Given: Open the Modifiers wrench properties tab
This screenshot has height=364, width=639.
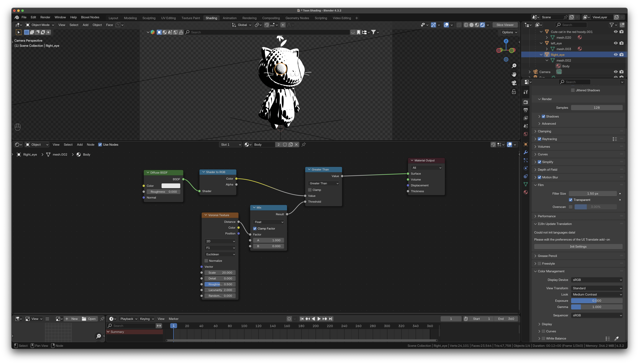Looking at the screenshot, I should [x=526, y=152].
